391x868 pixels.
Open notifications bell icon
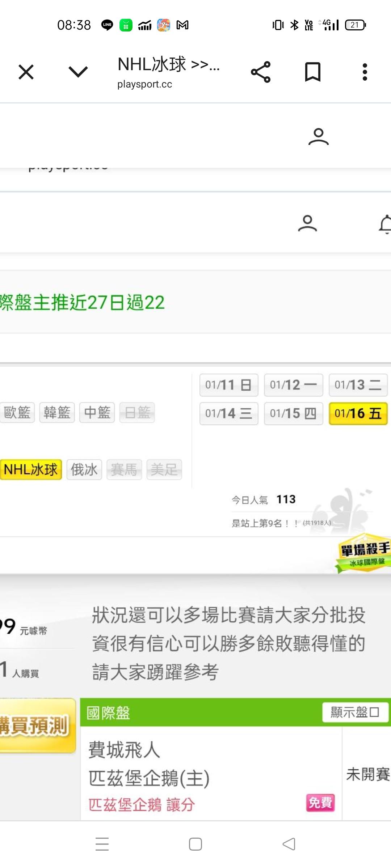(x=385, y=224)
